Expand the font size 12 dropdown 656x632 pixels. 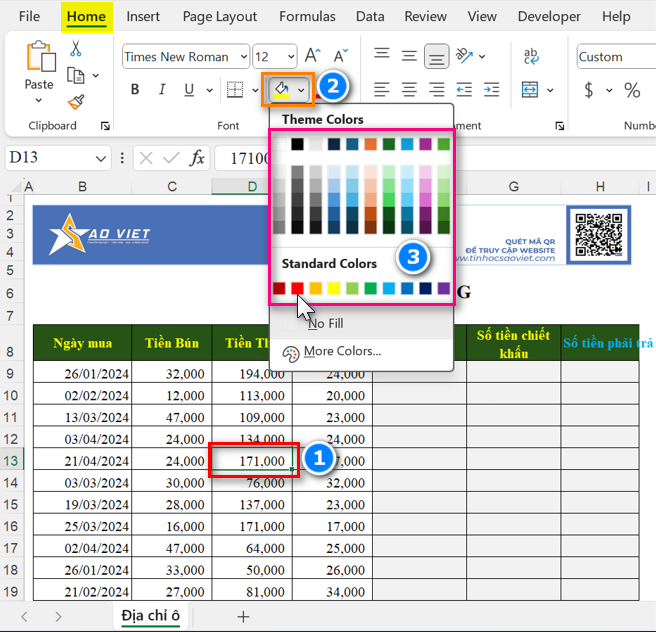tap(290, 57)
